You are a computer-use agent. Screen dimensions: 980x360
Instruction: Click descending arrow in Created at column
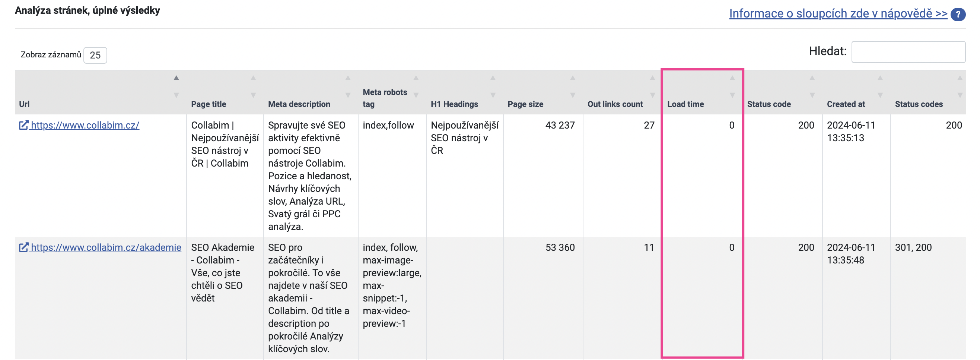(880, 95)
